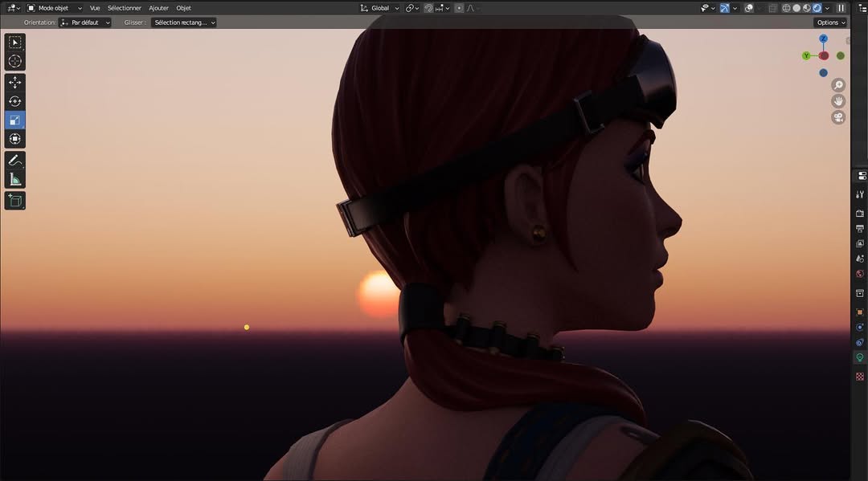This screenshot has height=481, width=868.
Task: Open the Objet menu
Action: (183, 8)
